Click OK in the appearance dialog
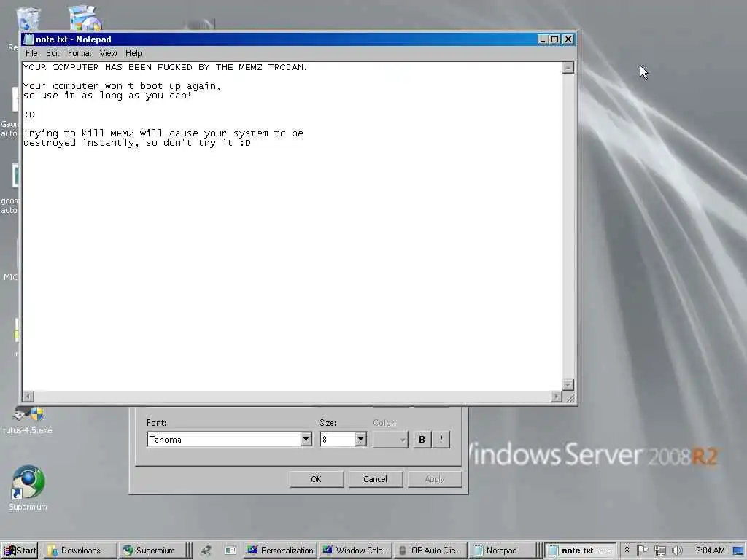Screen dimensions: 747x560 point(317,479)
